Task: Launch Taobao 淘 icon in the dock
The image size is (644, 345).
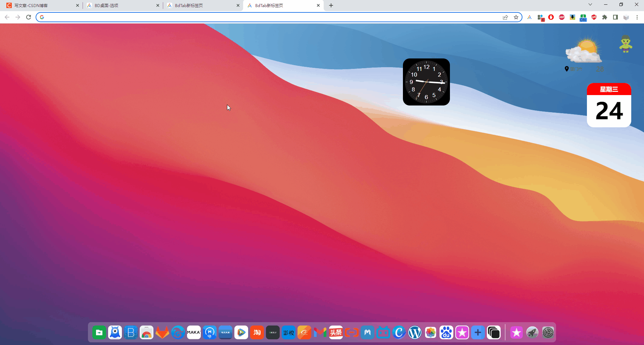Action: click(x=257, y=333)
